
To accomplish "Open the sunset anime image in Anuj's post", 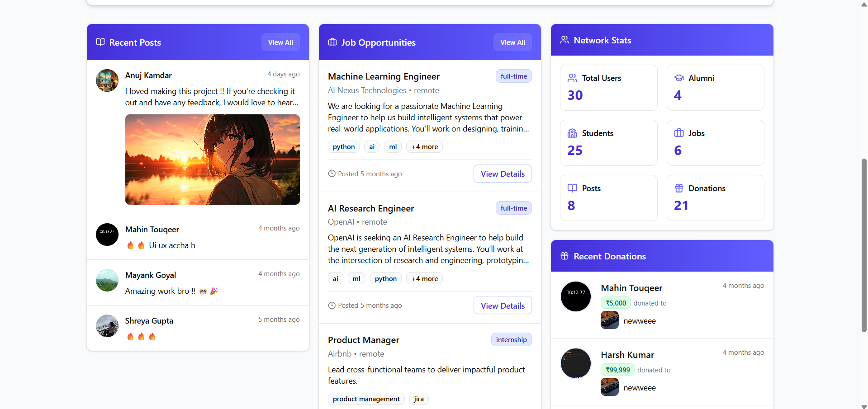I will (213, 160).
